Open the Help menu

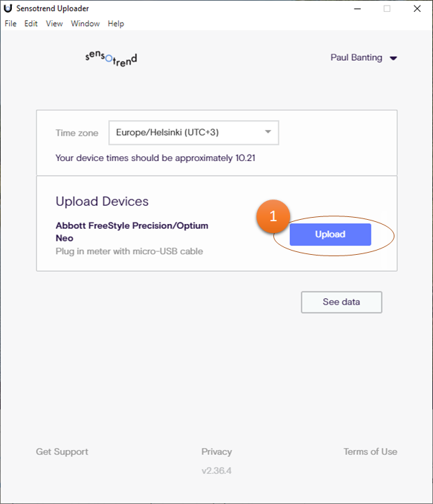tap(116, 24)
